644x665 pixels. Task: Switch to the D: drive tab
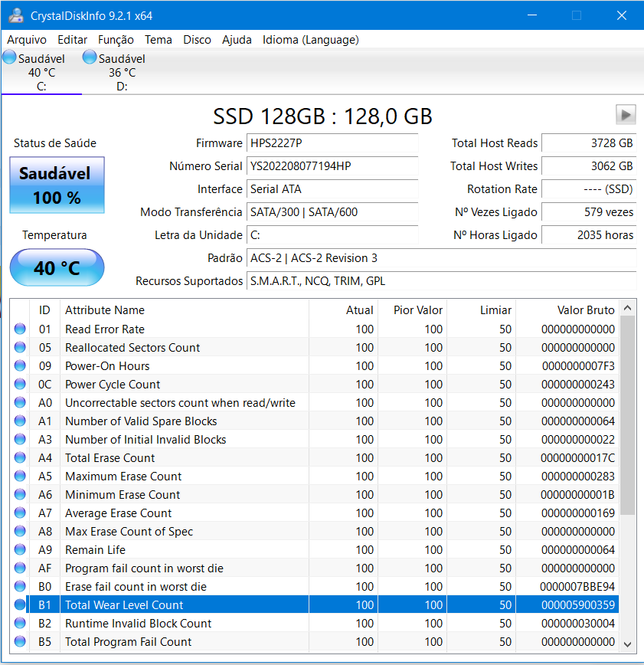[x=122, y=72]
